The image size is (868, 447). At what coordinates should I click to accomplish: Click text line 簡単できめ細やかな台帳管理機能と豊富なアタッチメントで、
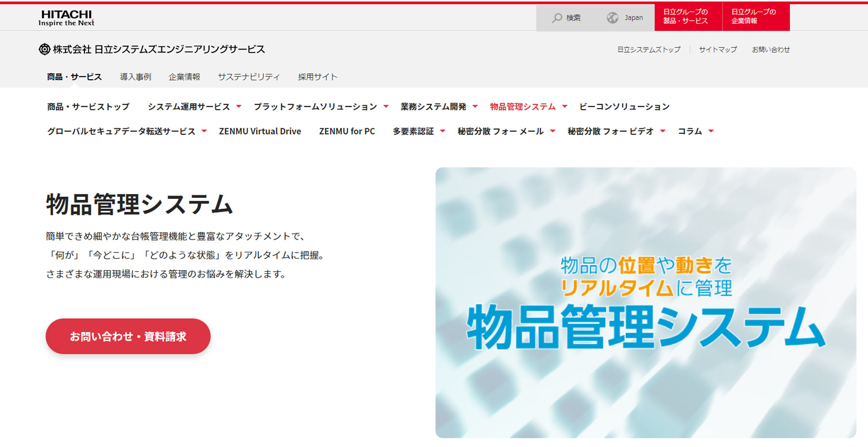176,236
